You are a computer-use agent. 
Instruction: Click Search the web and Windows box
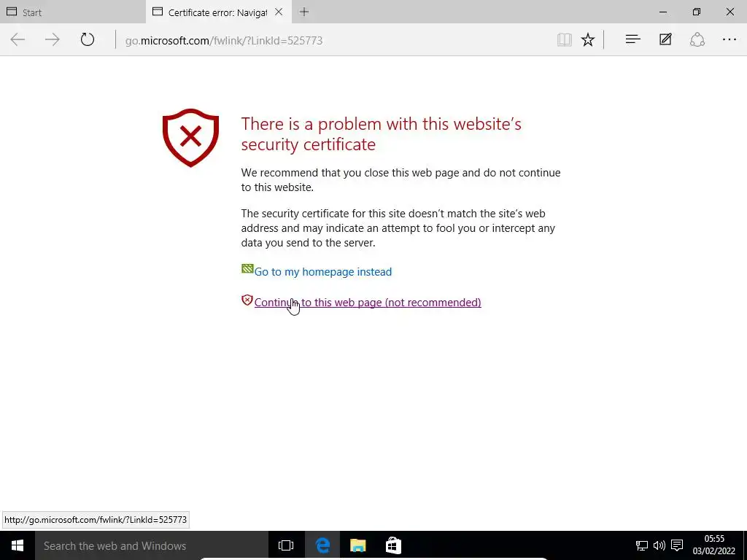(x=152, y=545)
